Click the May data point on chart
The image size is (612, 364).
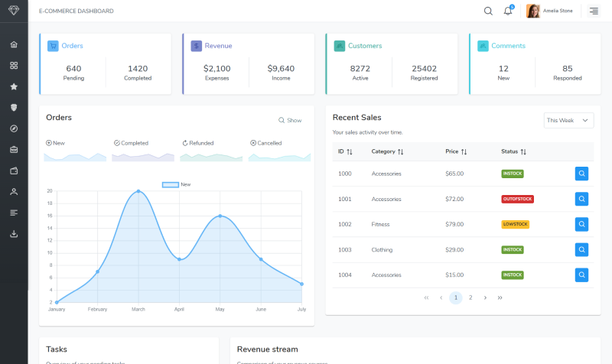tap(220, 216)
